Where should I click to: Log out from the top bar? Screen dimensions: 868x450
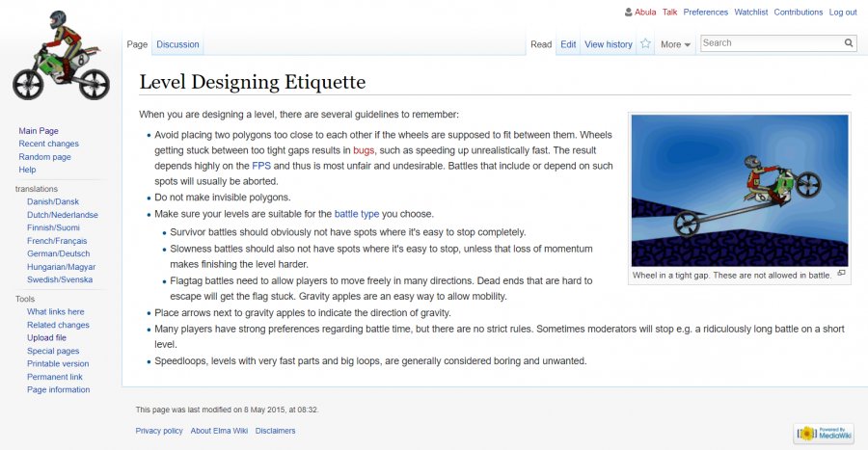(842, 13)
